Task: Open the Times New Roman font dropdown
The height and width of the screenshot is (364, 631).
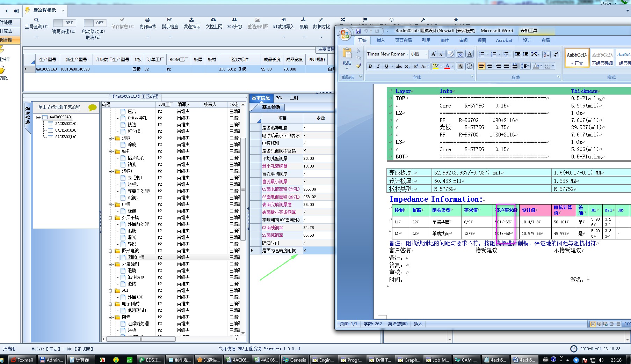Action: coord(407,54)
